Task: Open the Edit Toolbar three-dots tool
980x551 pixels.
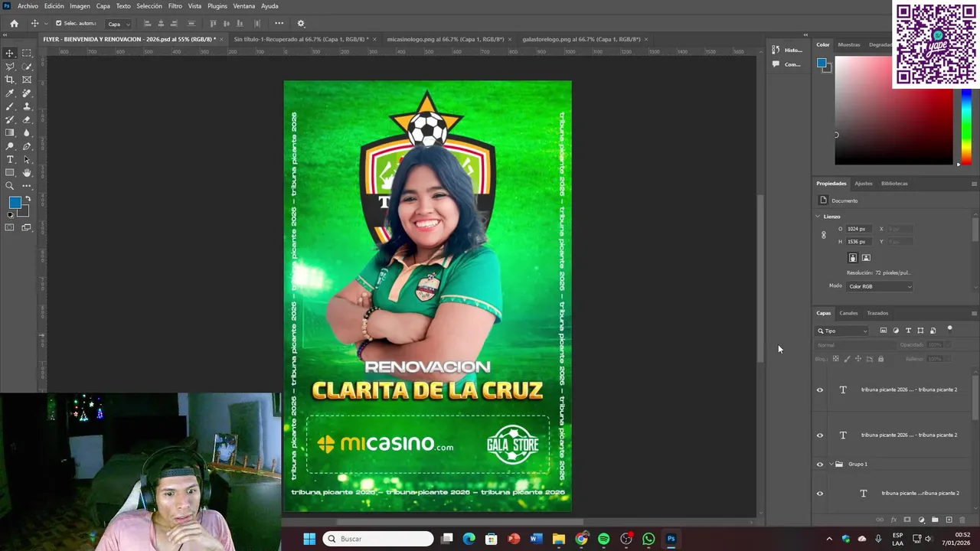Action: pos(27,186)
